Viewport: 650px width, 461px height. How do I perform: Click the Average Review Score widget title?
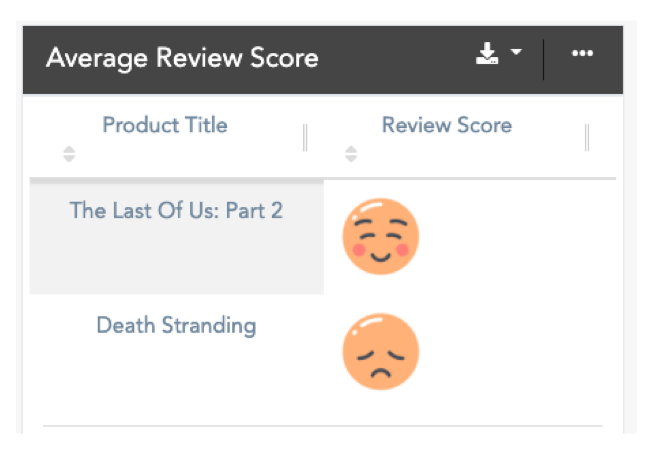182,58
